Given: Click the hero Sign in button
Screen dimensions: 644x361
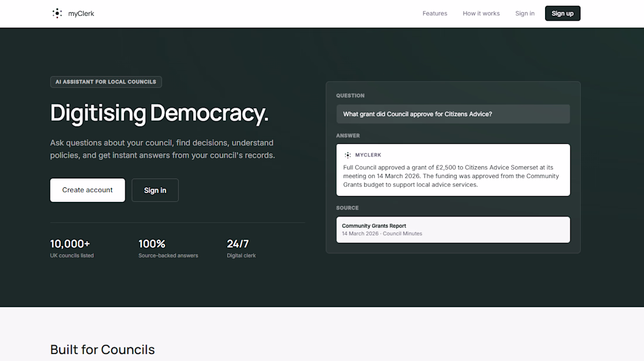Looking at the screenshot, I should 155,190.
